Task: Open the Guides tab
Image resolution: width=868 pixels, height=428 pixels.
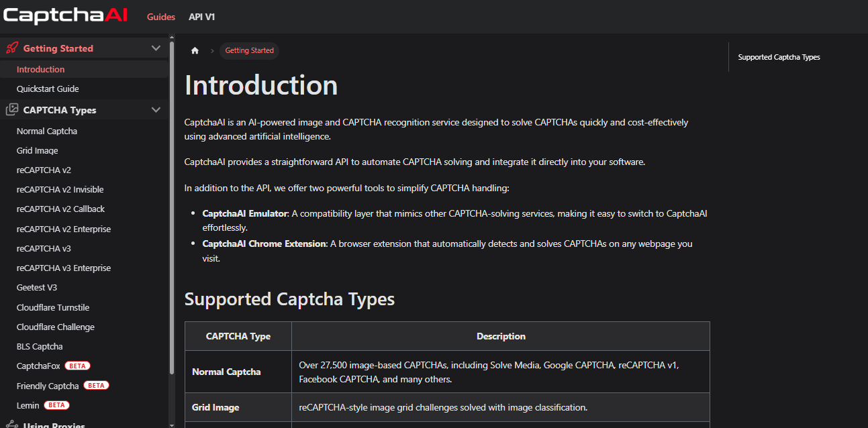Action: pos(161,17)
